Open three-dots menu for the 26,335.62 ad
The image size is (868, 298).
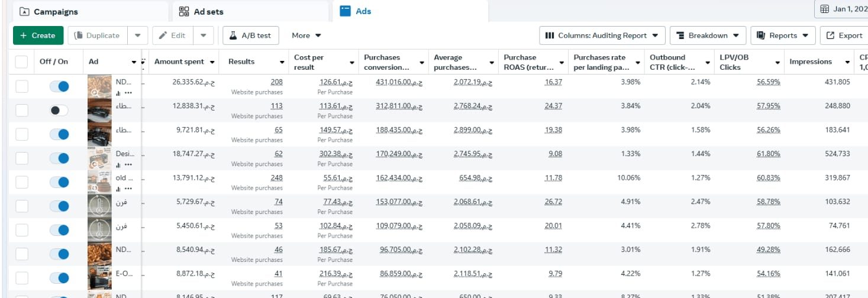click(128, 93)
